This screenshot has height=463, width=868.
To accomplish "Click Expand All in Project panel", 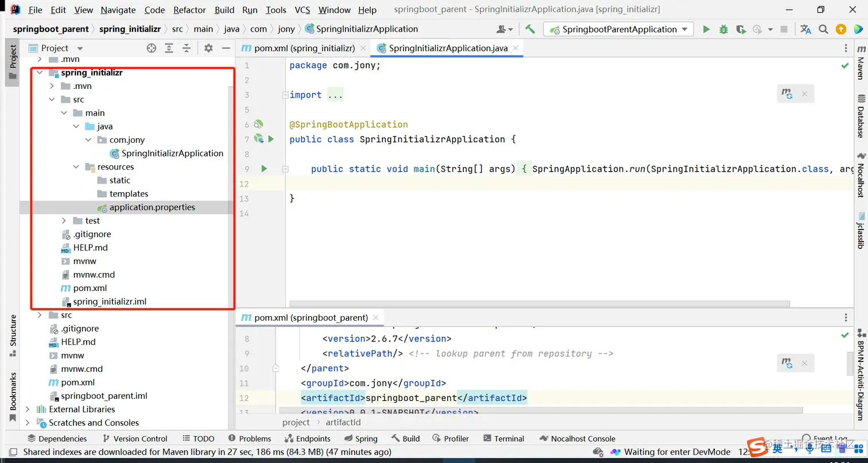I will point(169,48).
